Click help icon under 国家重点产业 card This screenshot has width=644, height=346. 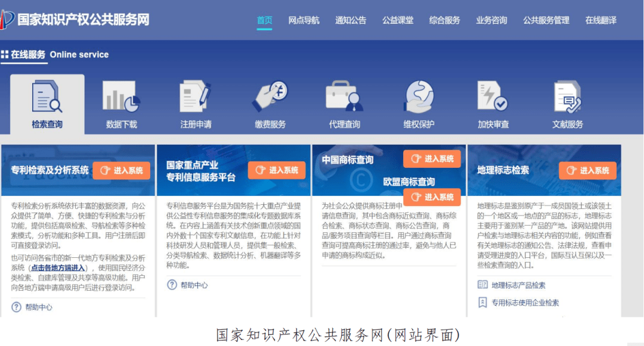pos(172,285)
